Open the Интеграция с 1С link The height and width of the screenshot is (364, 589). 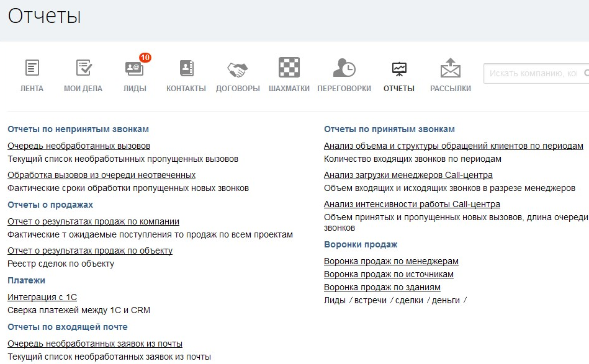tap(42, 297)
